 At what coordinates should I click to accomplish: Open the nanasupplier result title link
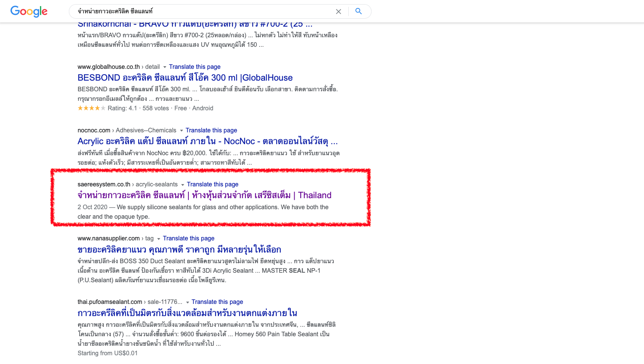pyautogui.click(x=179, y=250)
